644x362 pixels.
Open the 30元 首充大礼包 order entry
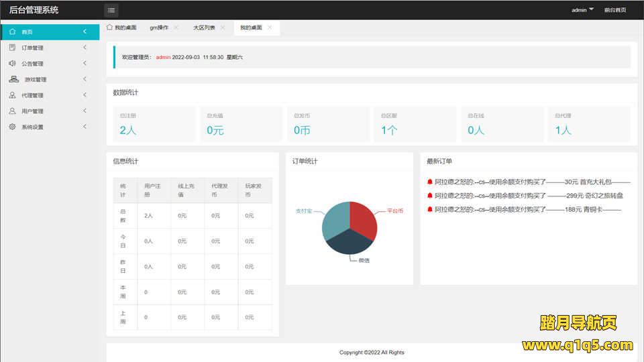click(x=531, y=182)
